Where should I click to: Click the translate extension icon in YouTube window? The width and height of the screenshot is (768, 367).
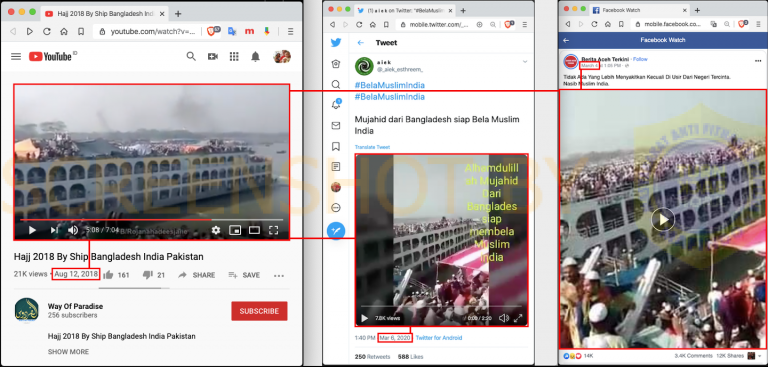(232, 31)
